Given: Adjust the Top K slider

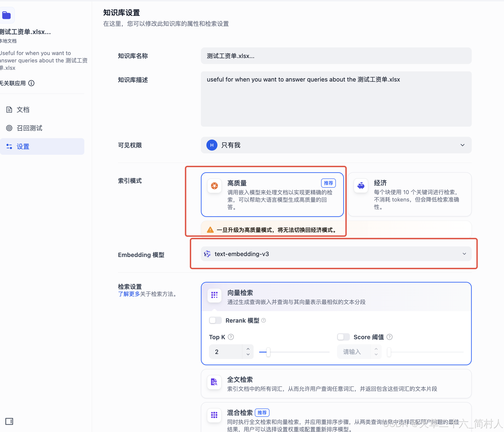Looking at the screenshot, I should tap(268, 352).
